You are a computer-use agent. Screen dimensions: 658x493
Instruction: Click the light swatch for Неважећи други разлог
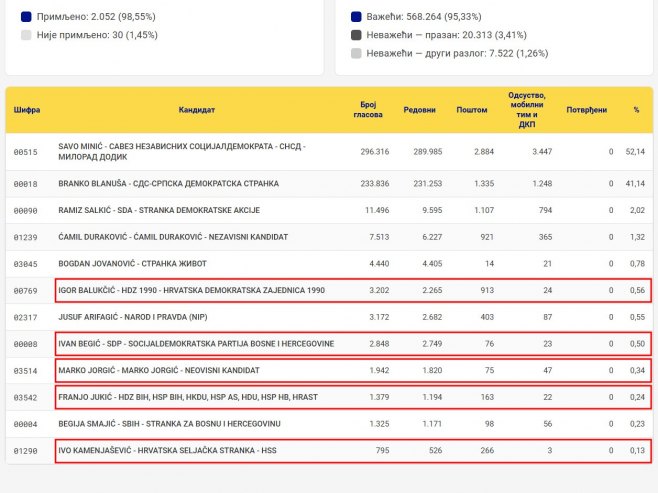pyautogui.click(x=356, y=53)
